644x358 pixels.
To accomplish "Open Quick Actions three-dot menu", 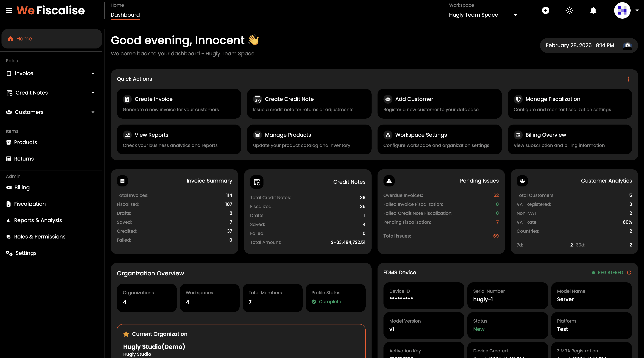I will (628, 79).
